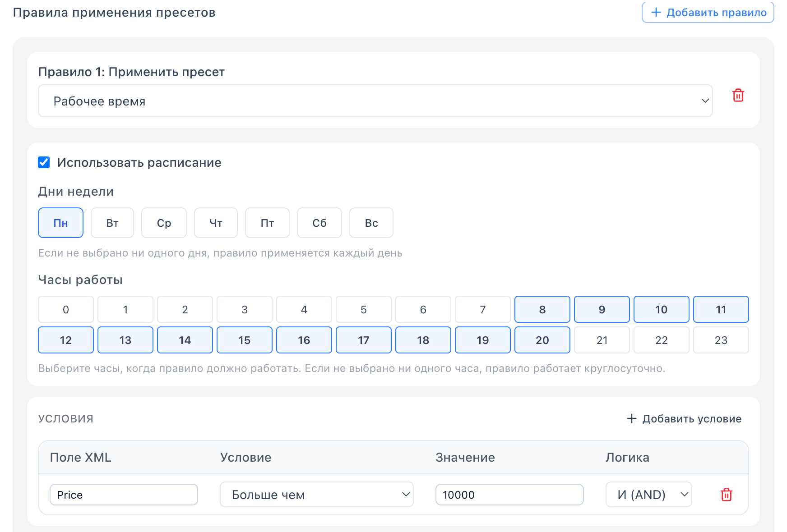The image size is (787, 532).
Task: Expand the Больше чем condition dropdown
Action: (x=316, y=495)
